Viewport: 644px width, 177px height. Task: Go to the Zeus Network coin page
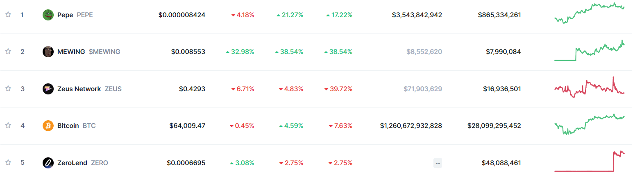[79, 89]
